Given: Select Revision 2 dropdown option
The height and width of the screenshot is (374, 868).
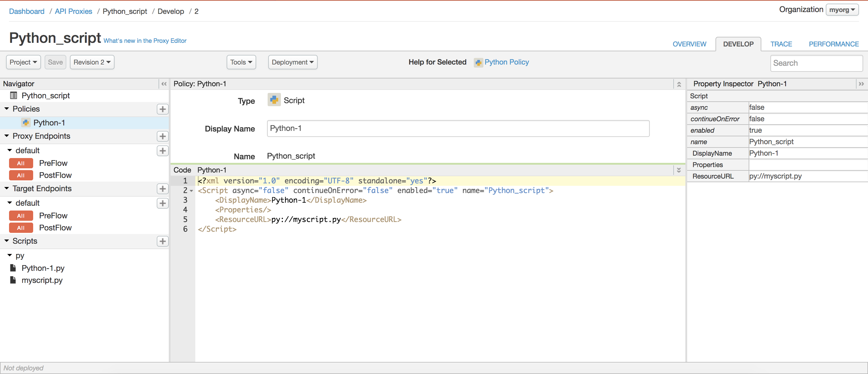Looking at the screenshot, I should click(91, 62).
